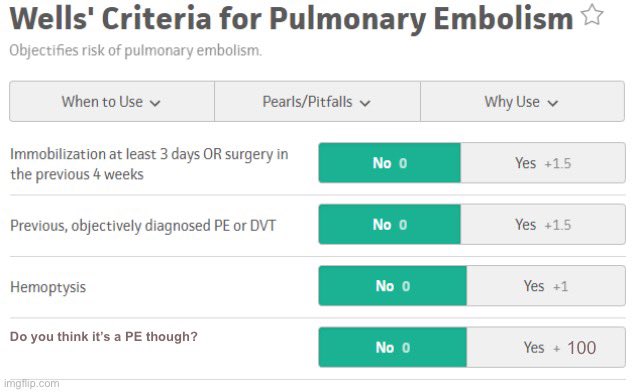The image size is (636, 392).
Task: Click the 'Previous, objectively diagnosed PE or DVT' label
Action: coord(143,225)
